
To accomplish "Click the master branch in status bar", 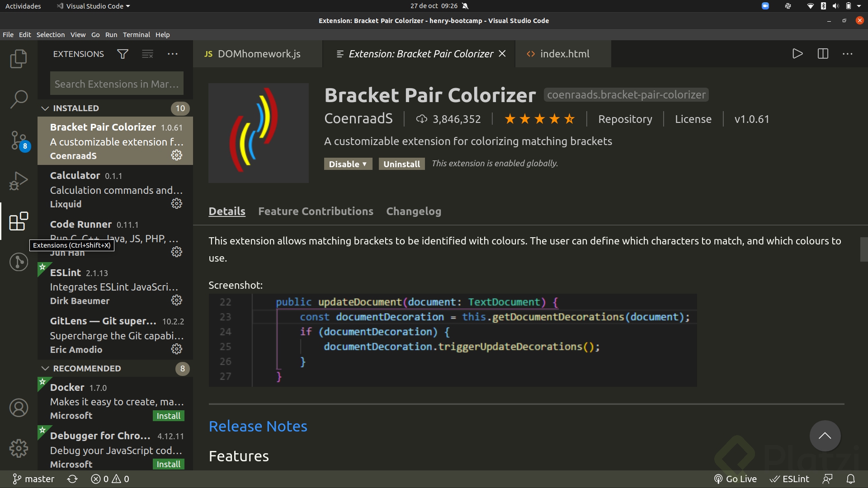I will (x=33, y=479).
